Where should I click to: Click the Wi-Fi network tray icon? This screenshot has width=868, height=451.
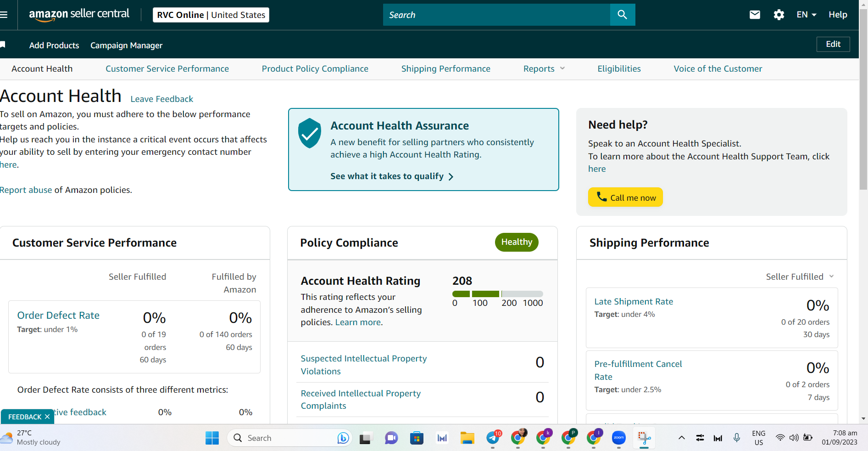[780, 438]
